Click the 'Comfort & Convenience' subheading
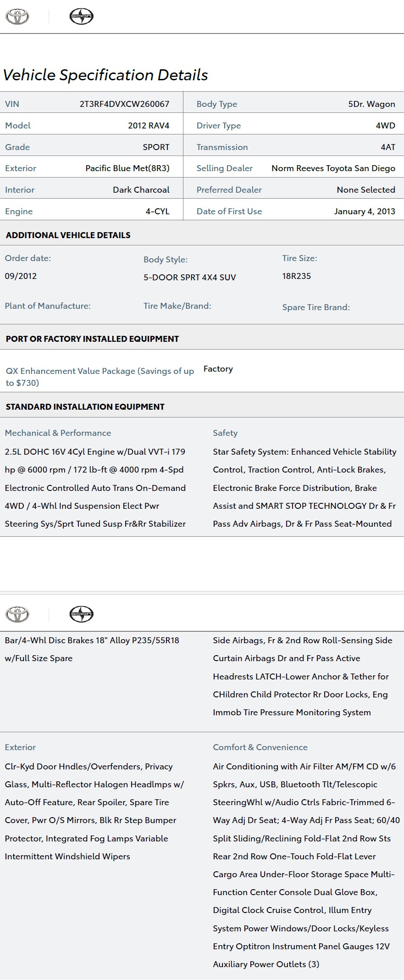Viewport: 404px width, 980px height. [260, 747]
